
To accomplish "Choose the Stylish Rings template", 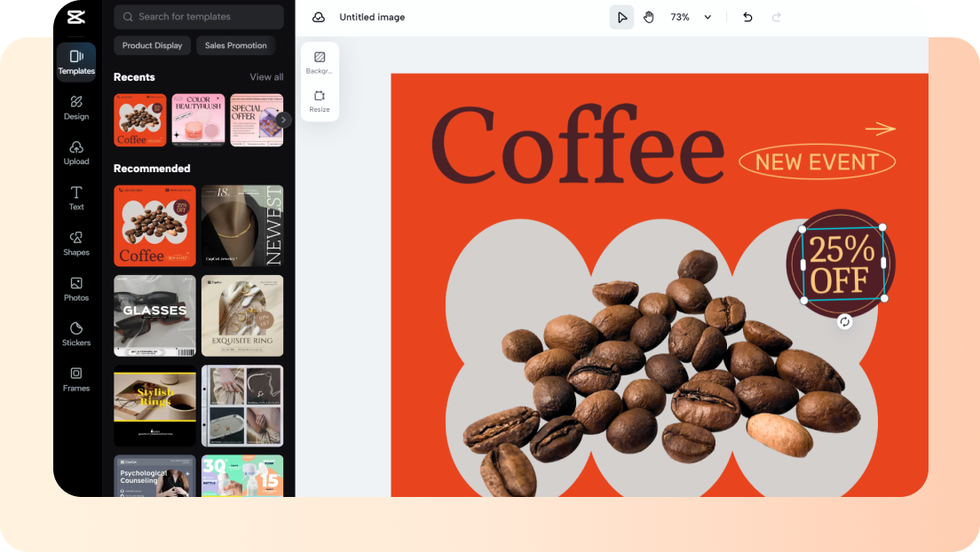I will tap(154, 406).
